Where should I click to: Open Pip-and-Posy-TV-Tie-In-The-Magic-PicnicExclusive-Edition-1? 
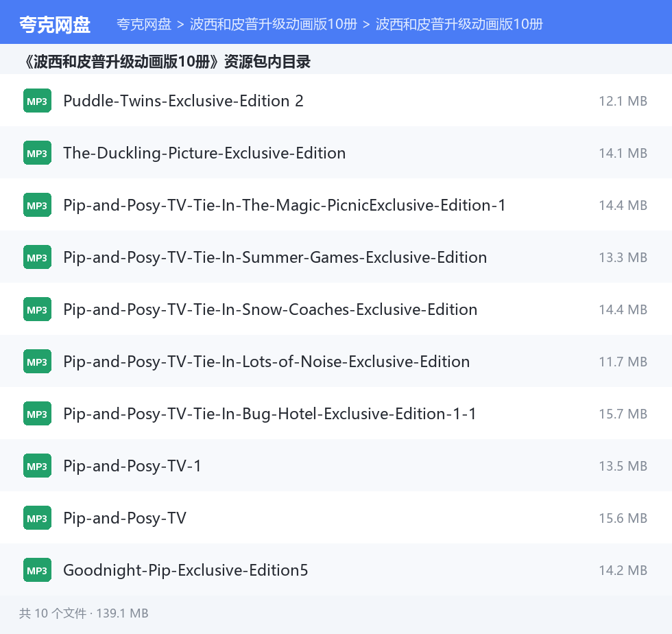[285, 205]
